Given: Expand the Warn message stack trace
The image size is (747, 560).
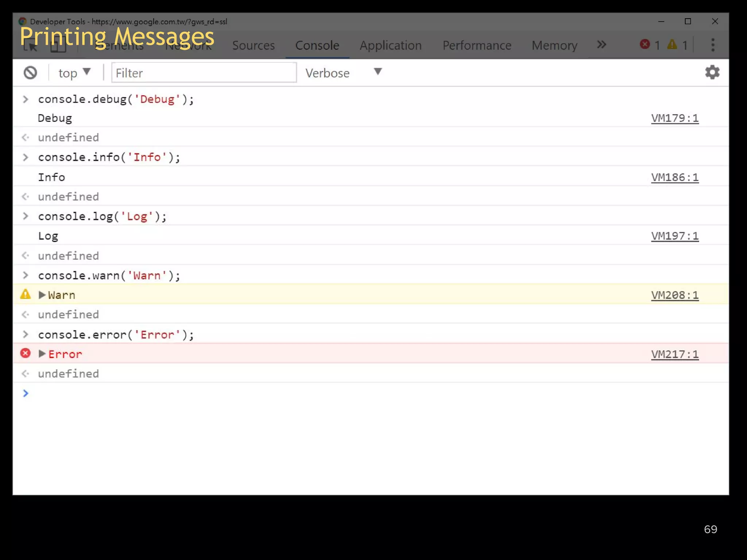Looking at the screenshot, I should [42, 295].
